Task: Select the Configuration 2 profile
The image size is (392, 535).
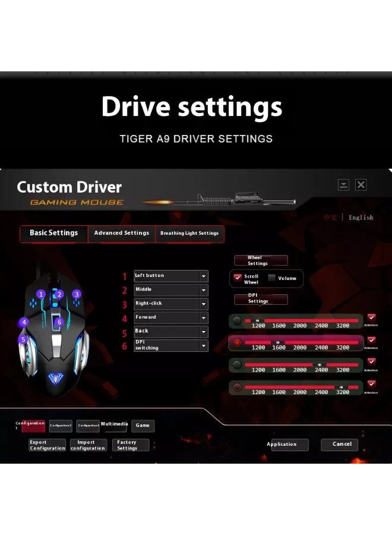Action: 61,426
